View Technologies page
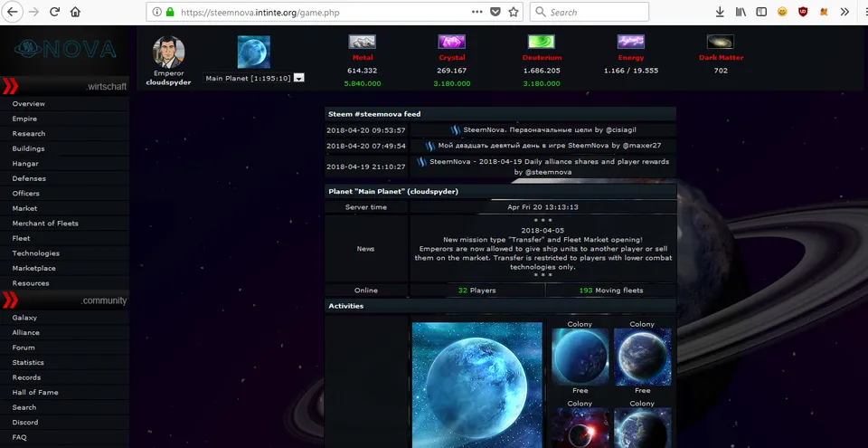The image size is (868, 448). tap(36, 253)
